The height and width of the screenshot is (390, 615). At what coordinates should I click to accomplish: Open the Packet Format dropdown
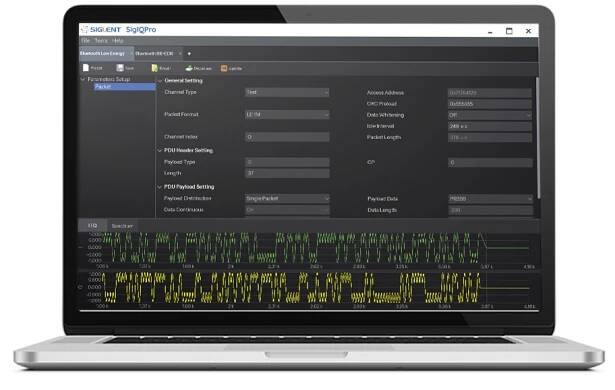(x=287, y=115)
